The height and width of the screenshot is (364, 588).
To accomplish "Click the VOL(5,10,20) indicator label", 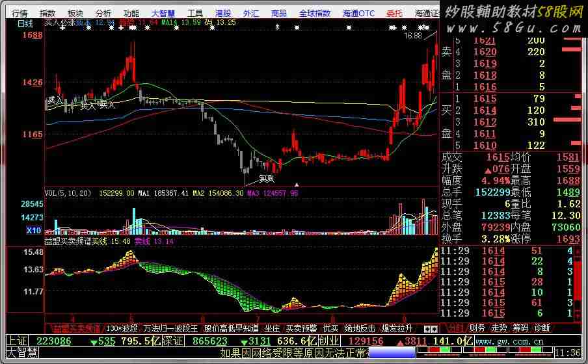I will 68,194.
